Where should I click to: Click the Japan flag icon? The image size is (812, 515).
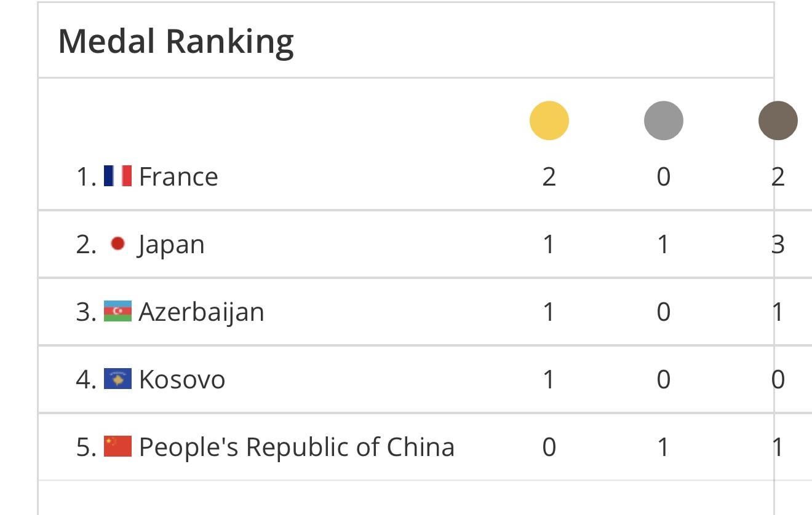117,244
